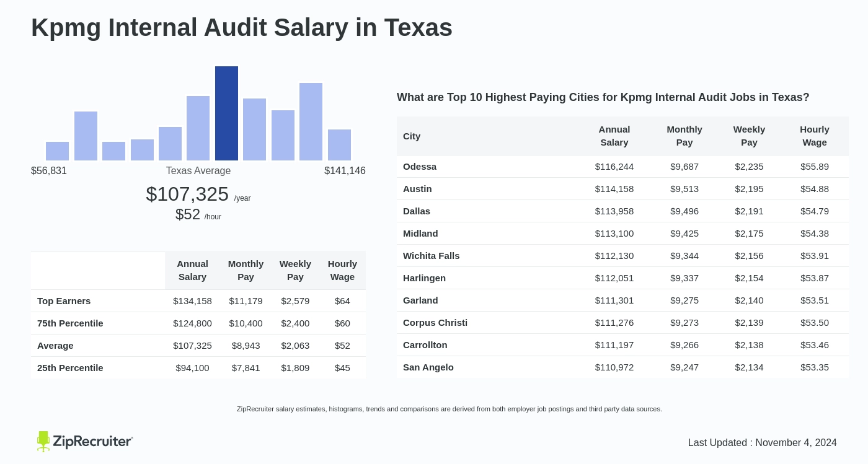Click the $141,146 maximum salary label

click(x=345, y=171)
